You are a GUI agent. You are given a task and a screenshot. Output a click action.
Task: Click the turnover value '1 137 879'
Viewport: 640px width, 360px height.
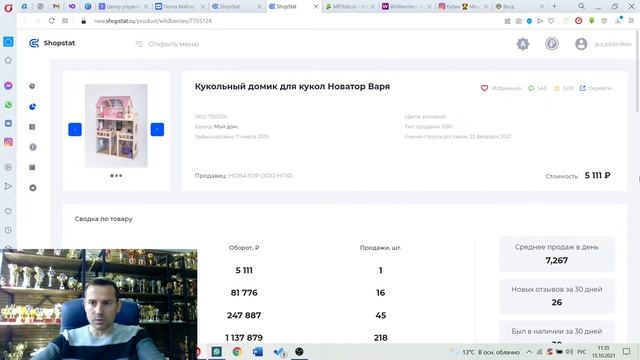pos(244,338)
